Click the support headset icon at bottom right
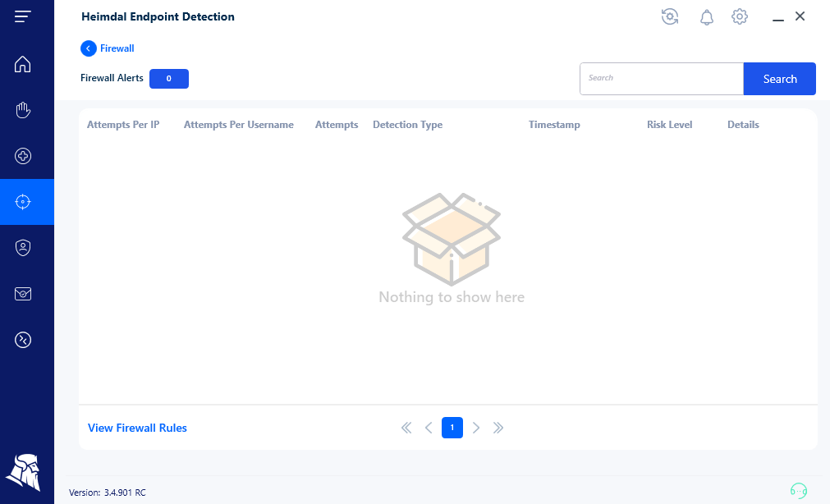 [798, 490]
